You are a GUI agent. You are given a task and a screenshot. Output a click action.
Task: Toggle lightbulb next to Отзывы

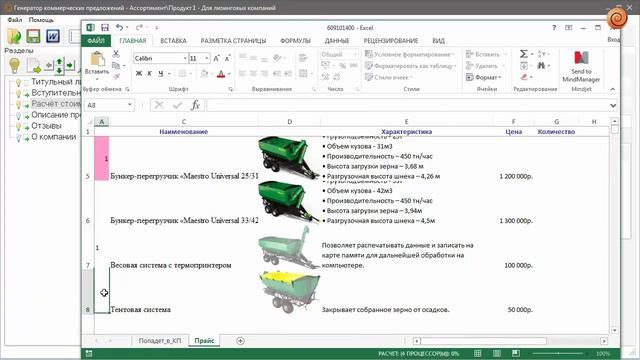pyautogui.click(x=18, y=127)
